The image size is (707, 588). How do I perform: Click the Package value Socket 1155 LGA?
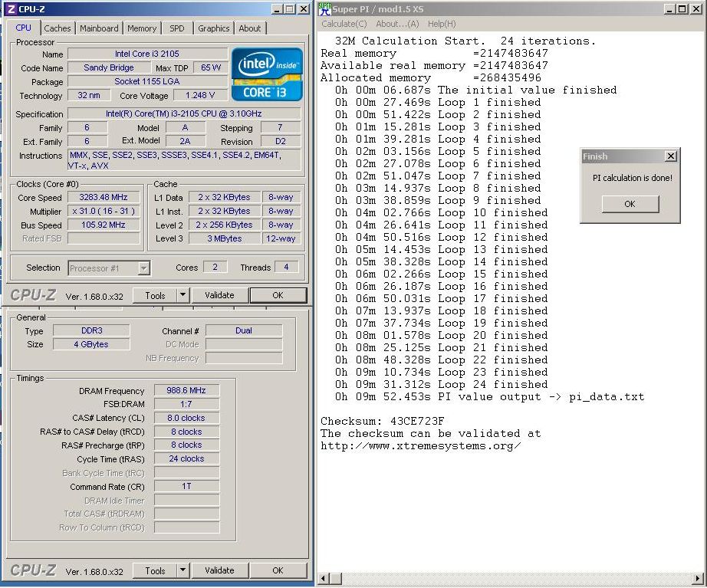(147, 81)
